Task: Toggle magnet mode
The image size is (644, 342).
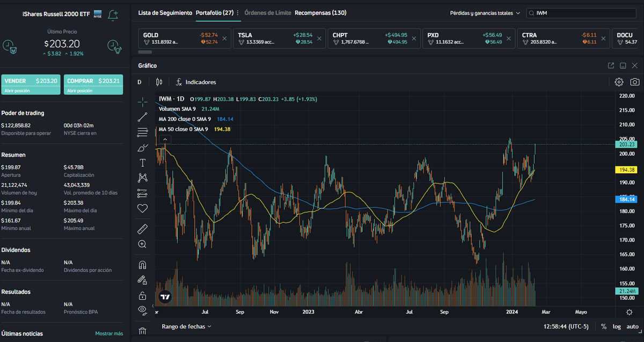Action: click(142, 265)
